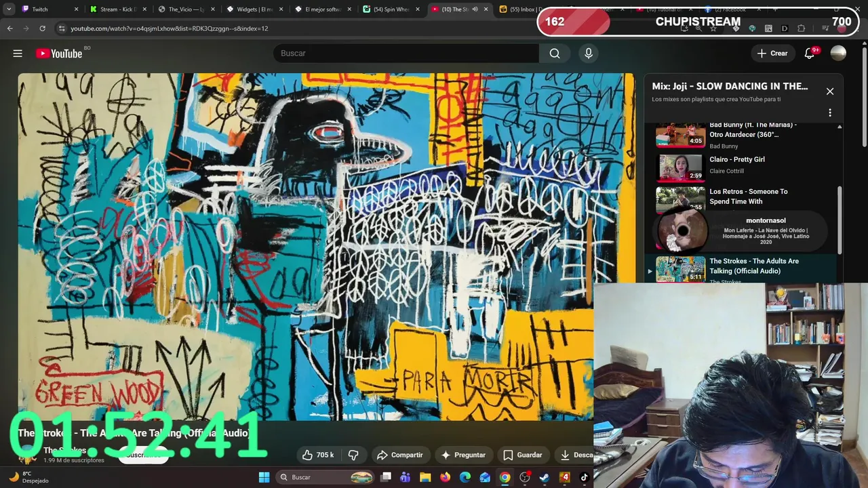Open TikTok app from taskbar
This screenshot has width=868, height=488.
(585, 477)
